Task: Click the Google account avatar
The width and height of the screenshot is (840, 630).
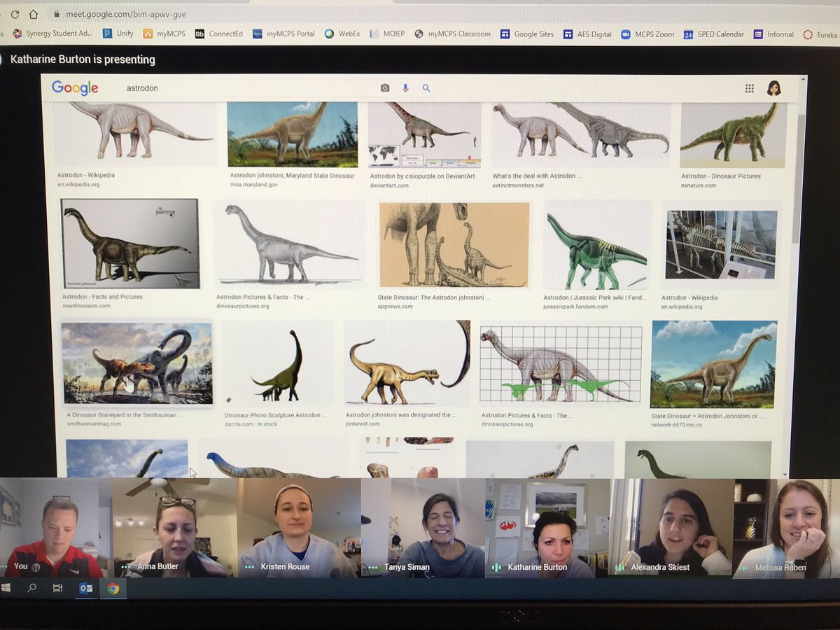Action: tap(773, 88)
